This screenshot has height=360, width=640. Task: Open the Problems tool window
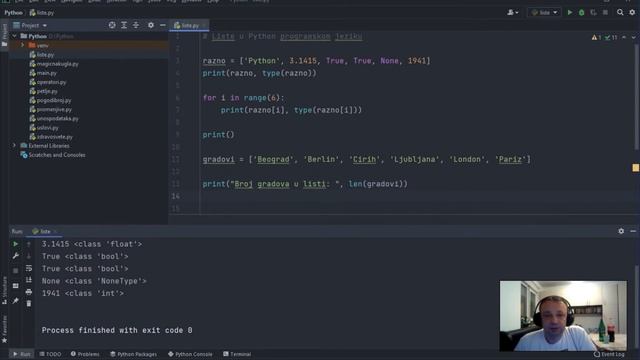(85, 354)
